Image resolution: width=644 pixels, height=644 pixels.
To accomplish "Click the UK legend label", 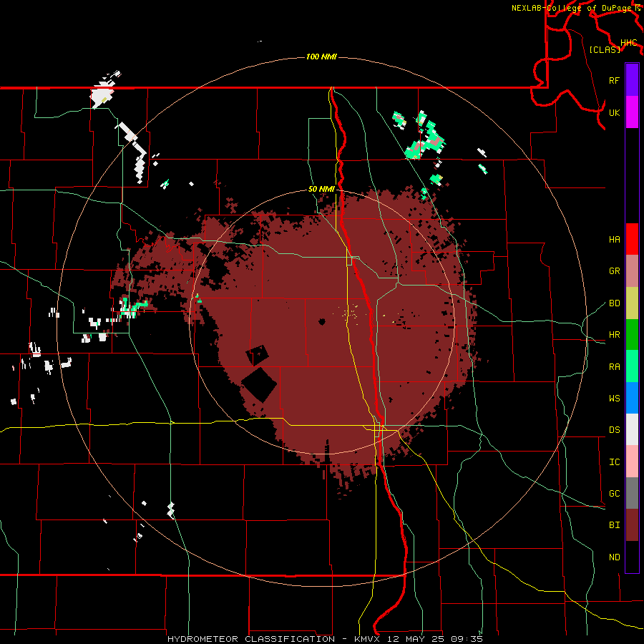I will coord(614,112).
